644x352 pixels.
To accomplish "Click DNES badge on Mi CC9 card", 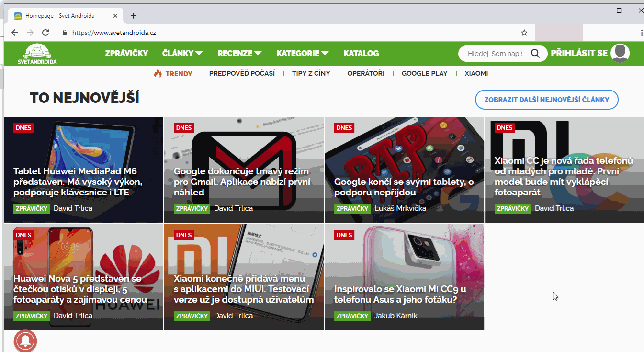I will [x=344, y=235].
